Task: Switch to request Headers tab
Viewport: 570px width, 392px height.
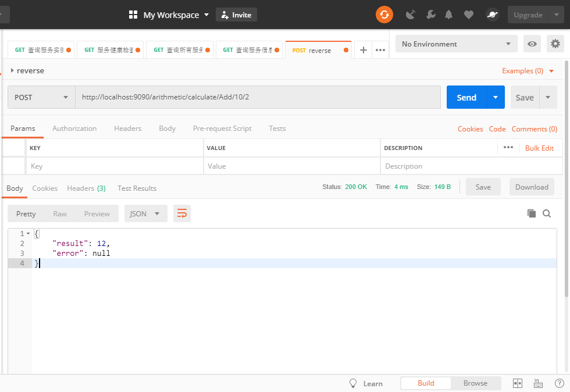Action: (x=127, y=129)
